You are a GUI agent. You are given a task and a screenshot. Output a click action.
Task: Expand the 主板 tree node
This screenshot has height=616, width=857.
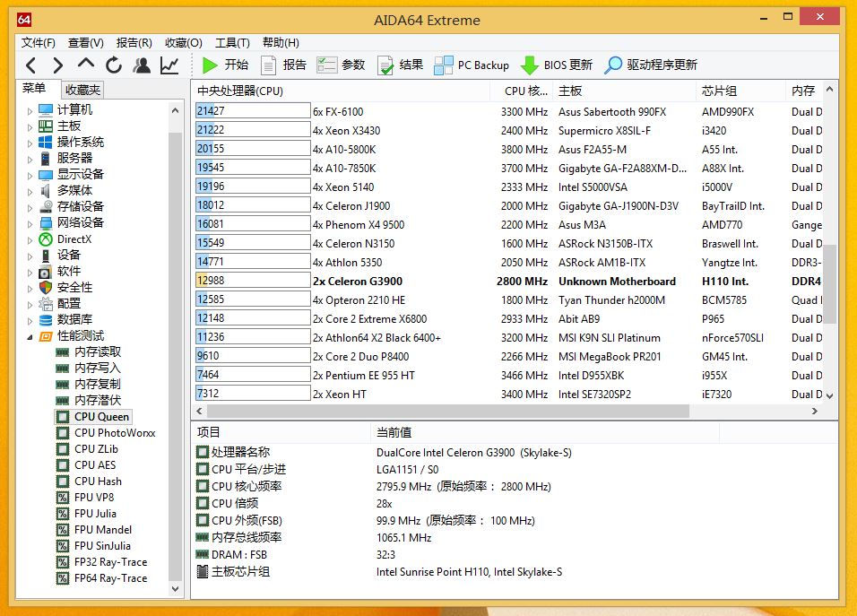click(x=30, y=126)
